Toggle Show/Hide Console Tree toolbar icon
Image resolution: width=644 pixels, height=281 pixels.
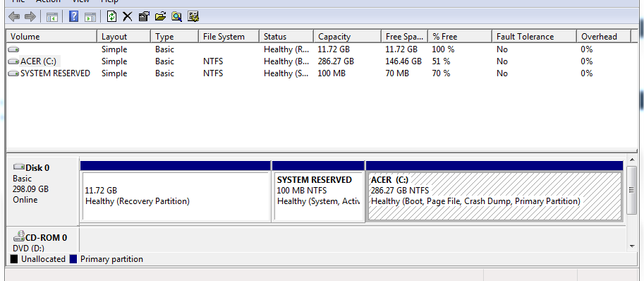point(52,17)
